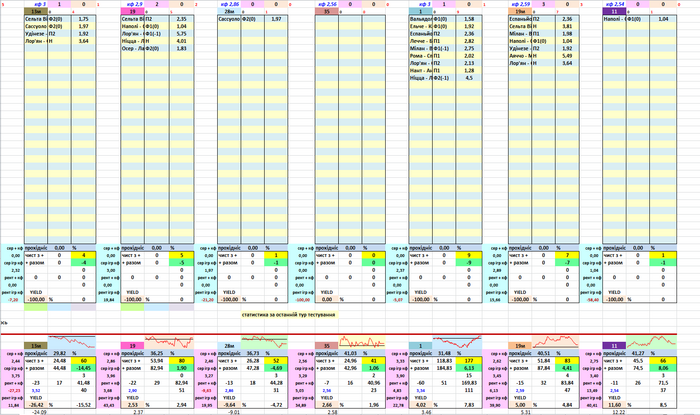Click the 4,01 odds cell
700x415 pixels.
181,41
